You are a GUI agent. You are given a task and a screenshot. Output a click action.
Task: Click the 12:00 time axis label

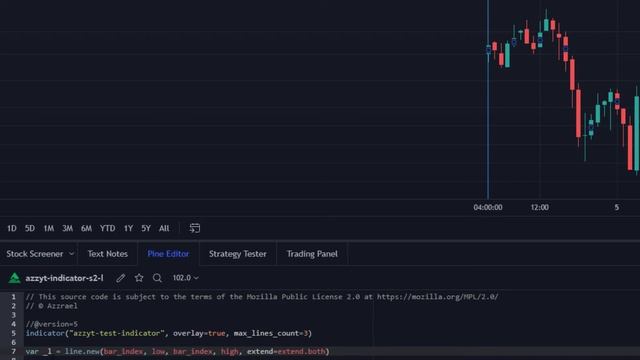[540, 207]
